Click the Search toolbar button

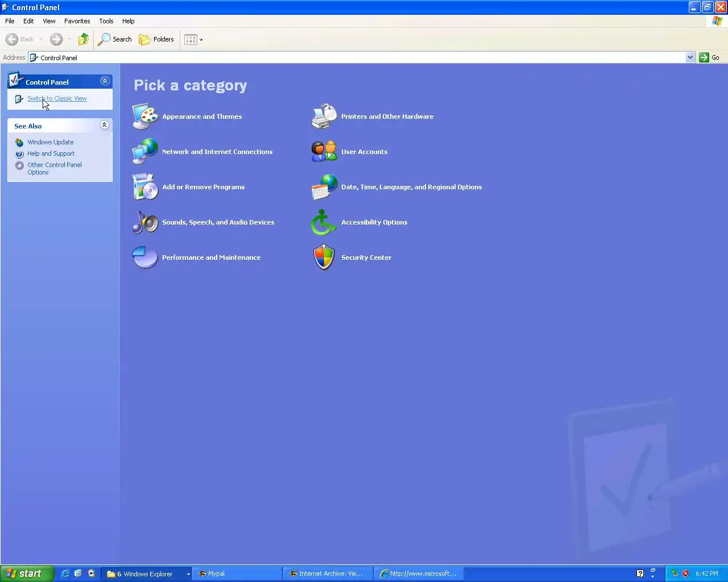pos(115,39)
